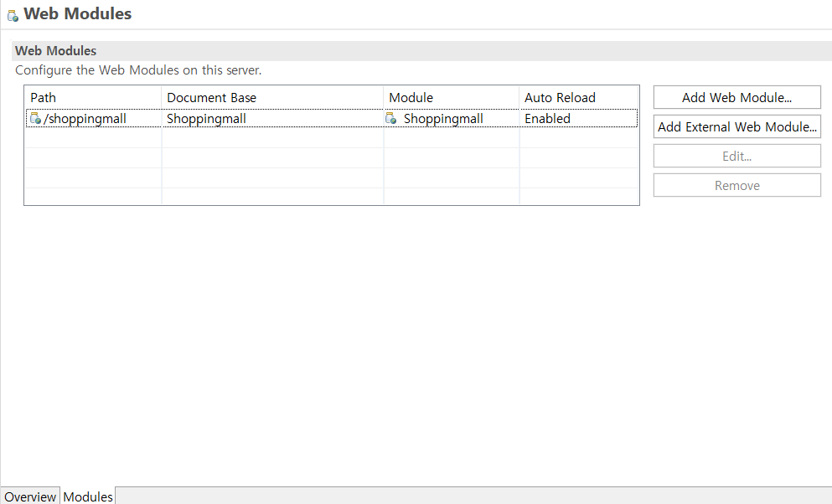Screen dimensions: 832x504
Task: Click the Add Web Module... button
Action: pos(736,97)
